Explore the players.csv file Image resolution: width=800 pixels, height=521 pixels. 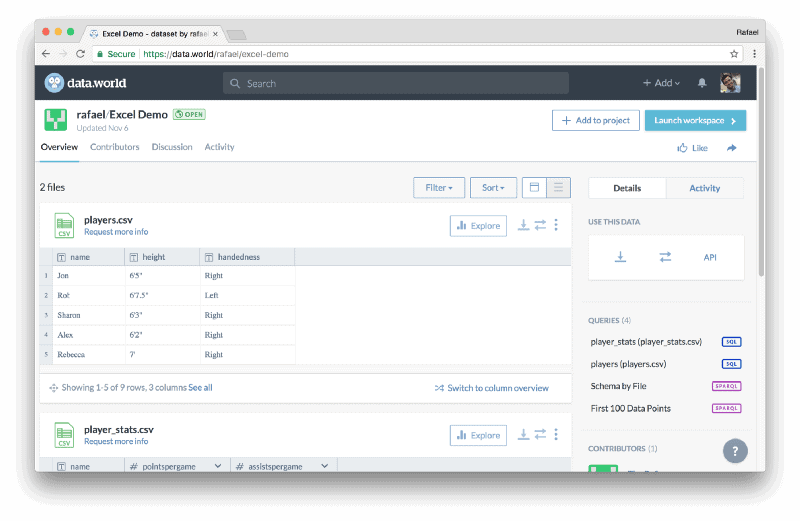click(x=478, y=226)
